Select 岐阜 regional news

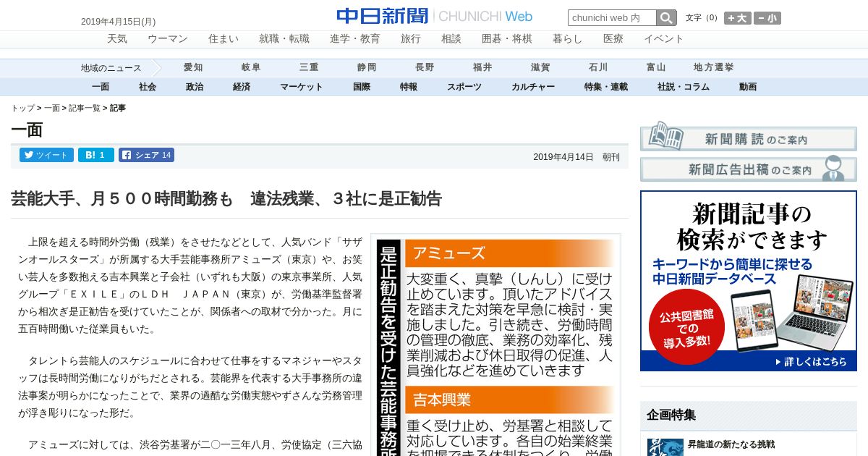(x=251, y=67)
